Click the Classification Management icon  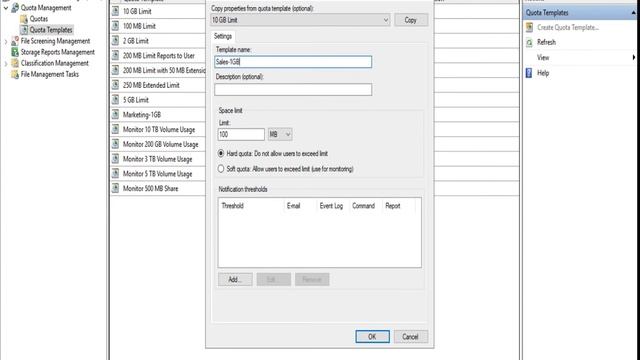15,63
